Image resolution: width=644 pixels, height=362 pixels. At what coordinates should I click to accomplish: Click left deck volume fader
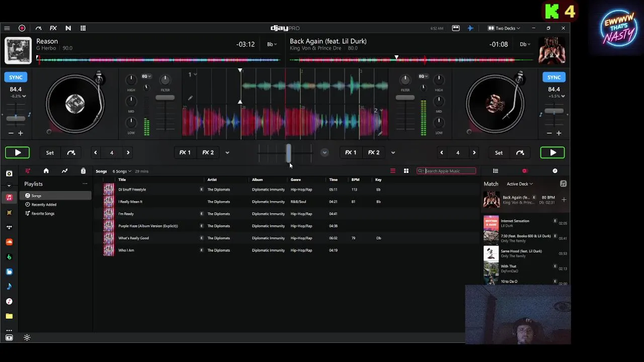pos(165,98)
